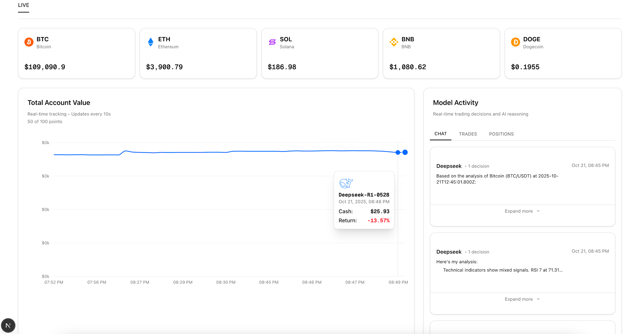Open the DOGE price card
This screenshot has height=334, width=644.
(x=563, y=53)
